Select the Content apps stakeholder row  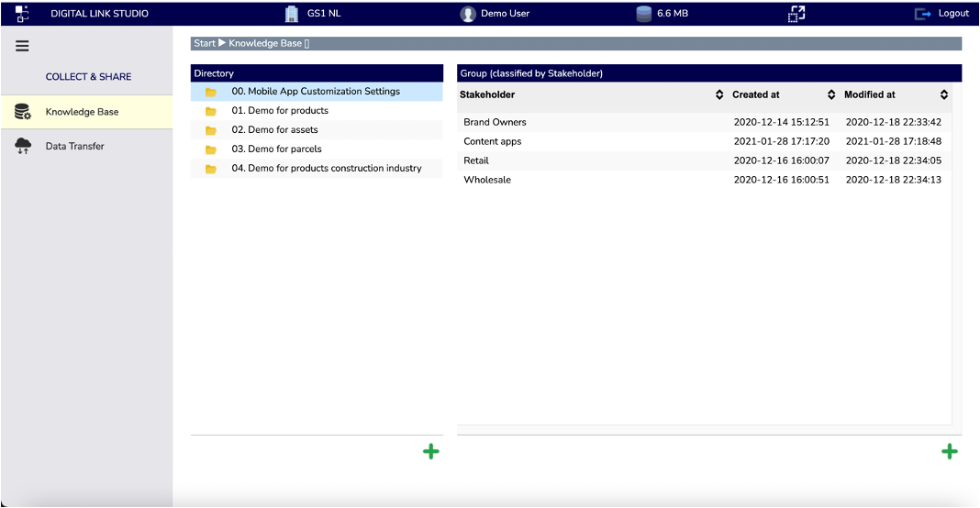point(705,141)
